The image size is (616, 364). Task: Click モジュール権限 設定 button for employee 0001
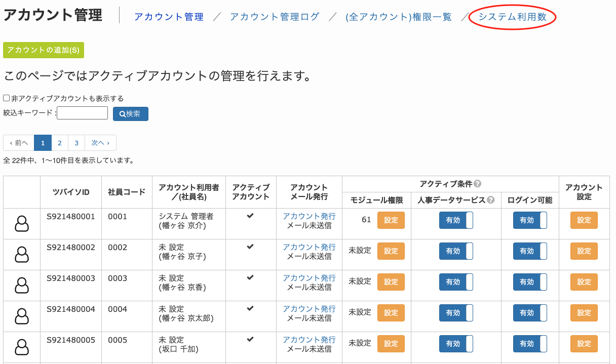[x=391, y=220]
